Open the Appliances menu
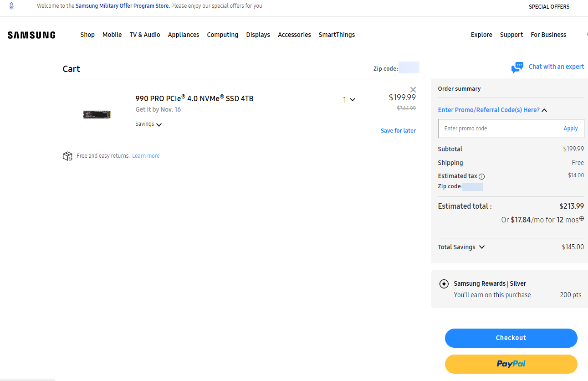 184,35
